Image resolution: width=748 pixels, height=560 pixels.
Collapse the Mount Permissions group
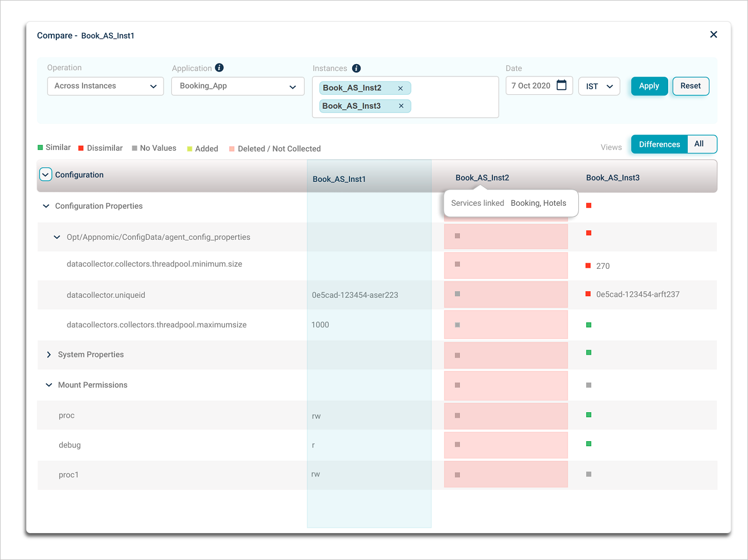(49, 385)
